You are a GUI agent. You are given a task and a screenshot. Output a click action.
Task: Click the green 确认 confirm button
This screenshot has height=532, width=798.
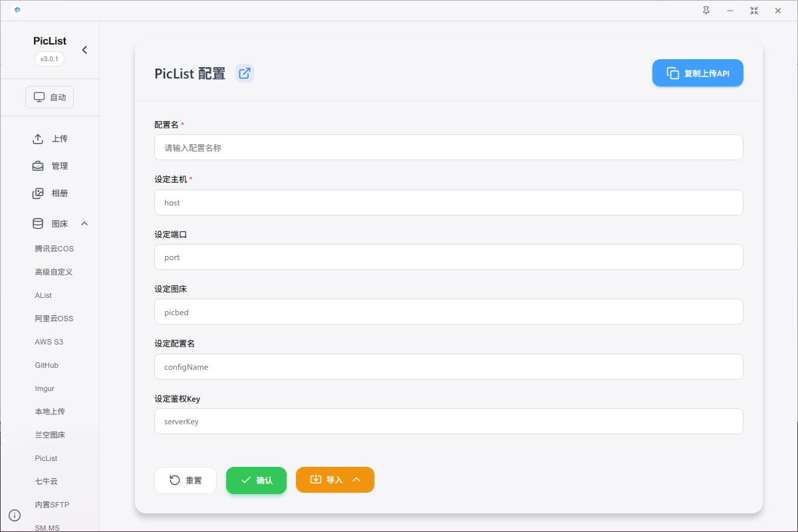click(x=256, y=480)
